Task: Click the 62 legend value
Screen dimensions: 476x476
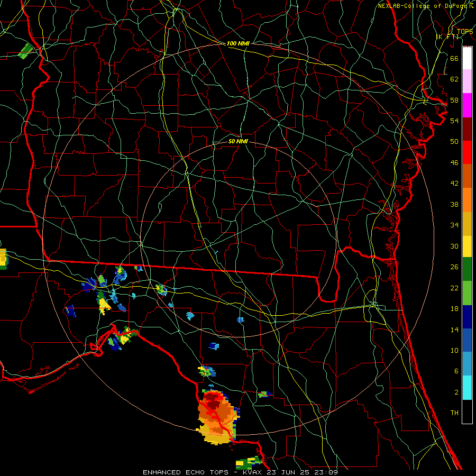Action: [454, 79]
